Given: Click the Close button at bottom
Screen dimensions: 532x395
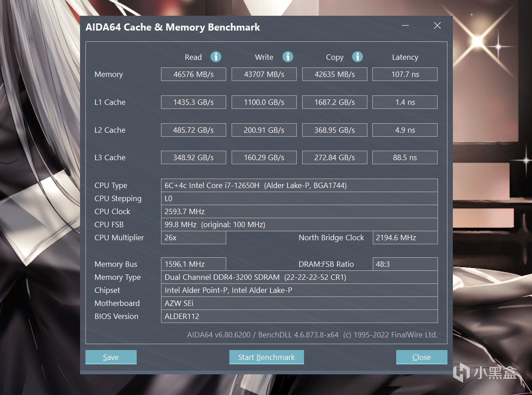Looking at the screenshot, I should click(421, 357).
